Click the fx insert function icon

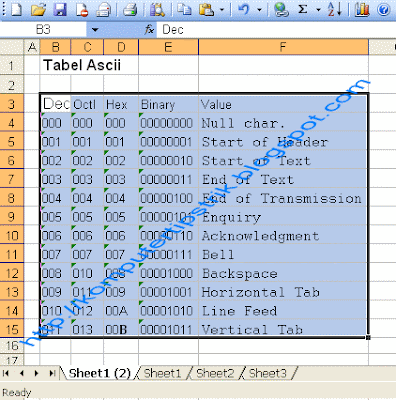149,30
